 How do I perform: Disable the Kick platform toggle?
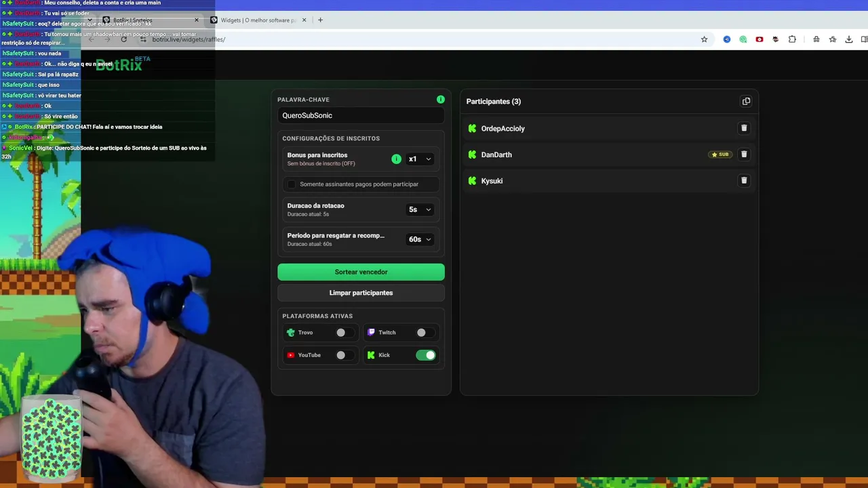coord(426,355)
